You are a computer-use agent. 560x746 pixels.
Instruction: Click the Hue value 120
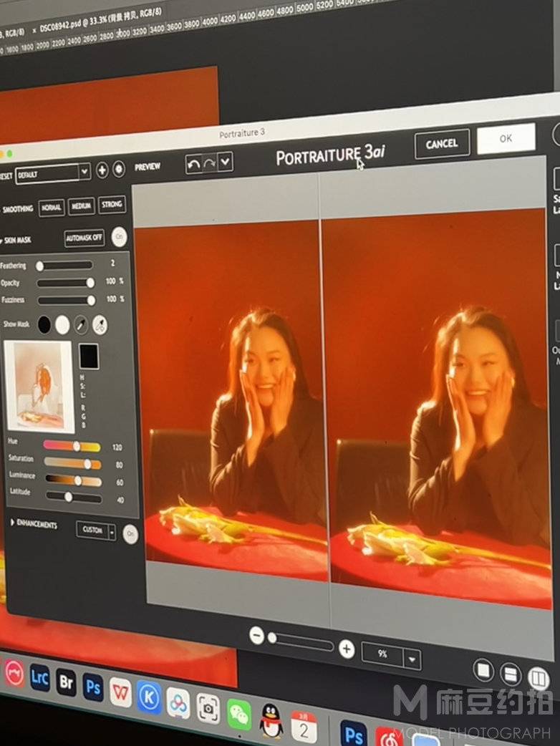pyautogui.click(x=117, y=447)
